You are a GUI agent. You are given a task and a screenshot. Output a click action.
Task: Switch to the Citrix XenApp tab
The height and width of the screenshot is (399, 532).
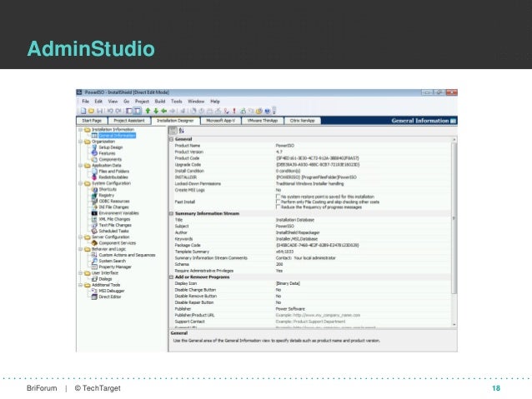tap(303, 121)
